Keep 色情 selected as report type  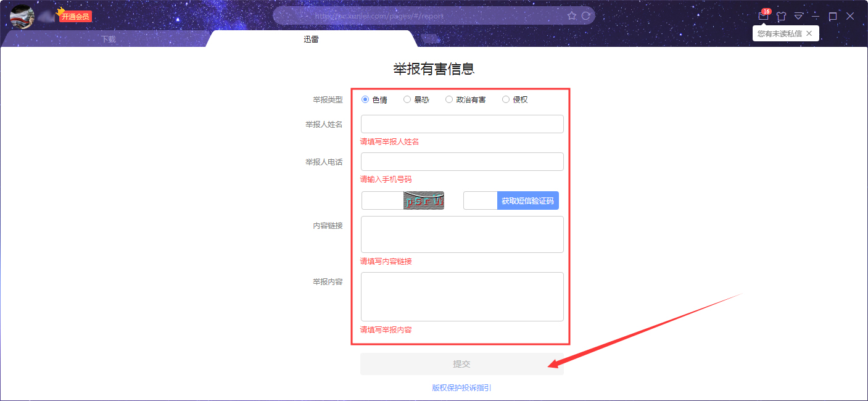366,99
